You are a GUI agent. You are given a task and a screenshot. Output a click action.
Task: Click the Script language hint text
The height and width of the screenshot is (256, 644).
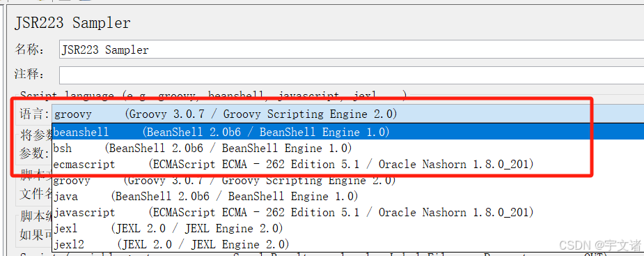pyautogui.click(x=214, y=96)
